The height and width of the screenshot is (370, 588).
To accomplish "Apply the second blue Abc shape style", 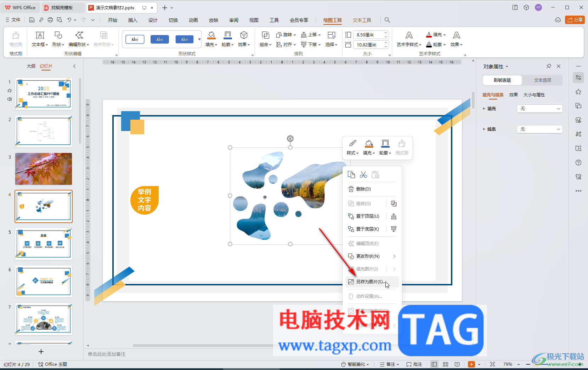I will [x=160, y=39].
